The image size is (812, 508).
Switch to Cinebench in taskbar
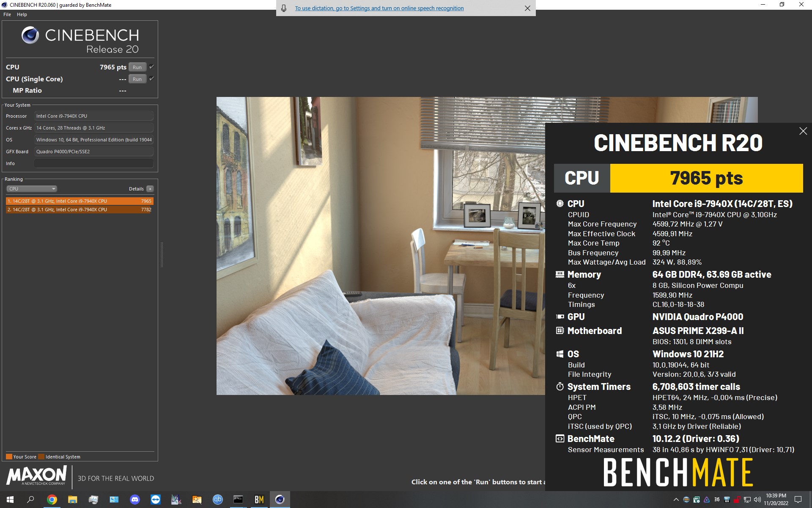point(280,500)
